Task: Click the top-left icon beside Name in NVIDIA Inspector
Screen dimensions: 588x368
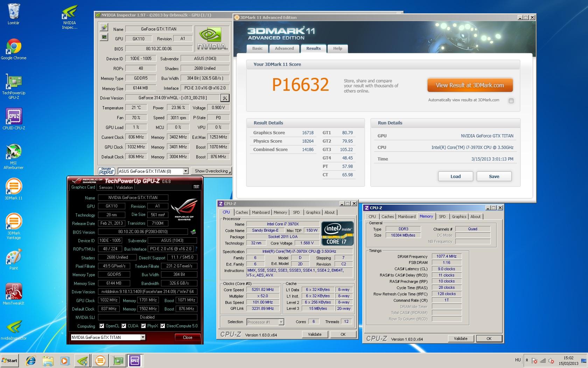Action: 104,28
